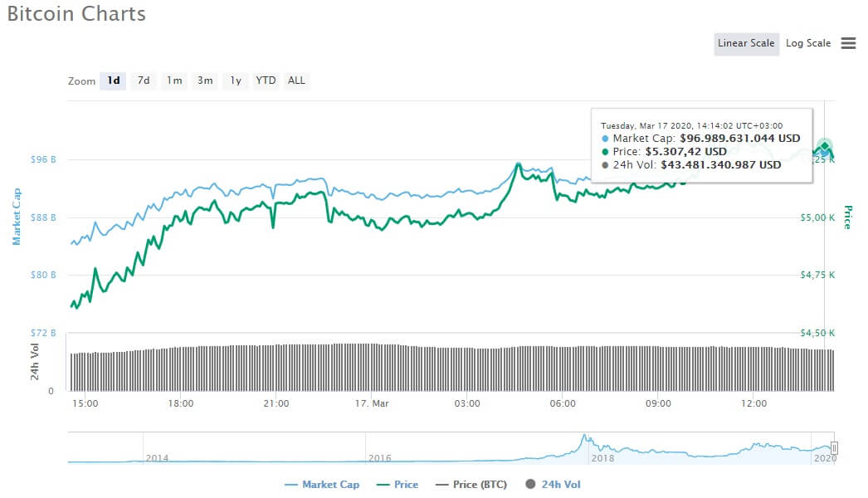
Task: Click the Price axis title
Action: (x=847, y=217)
